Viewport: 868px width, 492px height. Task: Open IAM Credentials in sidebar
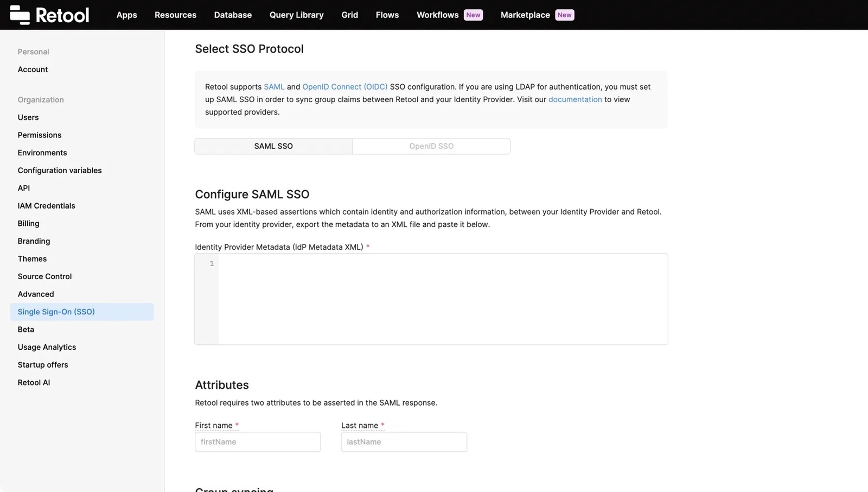tap(46, 206)
